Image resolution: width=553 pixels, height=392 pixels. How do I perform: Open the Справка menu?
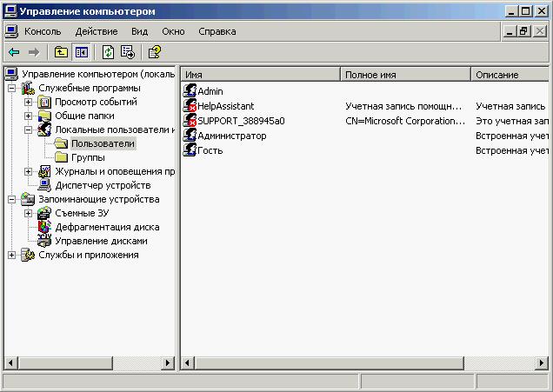click(217, 31)
